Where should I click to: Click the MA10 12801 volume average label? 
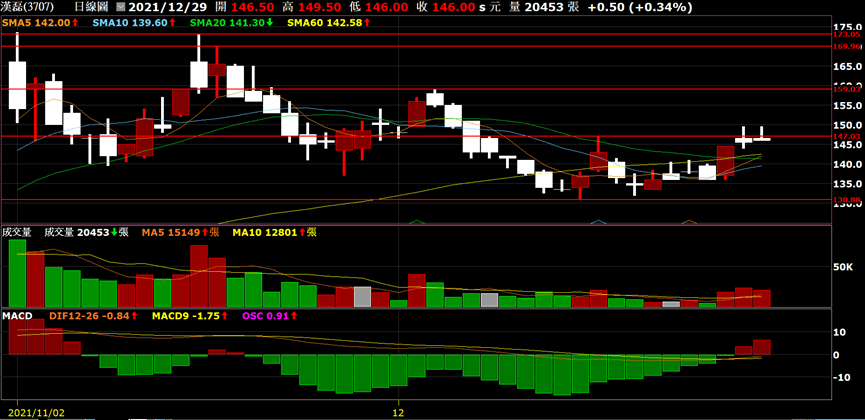(x=275, y=232)
